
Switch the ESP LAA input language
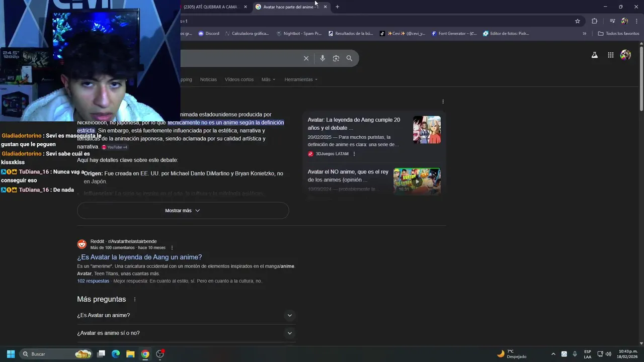pos(588,354)
